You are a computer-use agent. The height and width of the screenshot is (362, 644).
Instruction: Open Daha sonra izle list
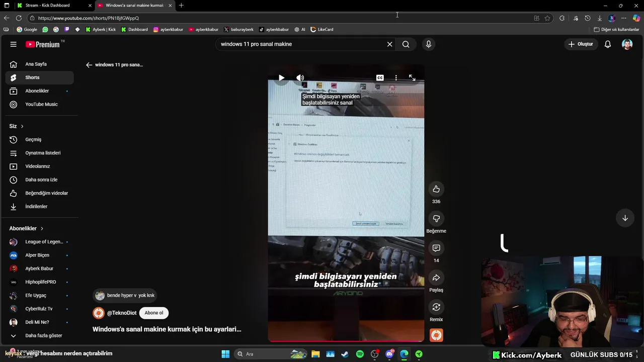click(39, 179)
